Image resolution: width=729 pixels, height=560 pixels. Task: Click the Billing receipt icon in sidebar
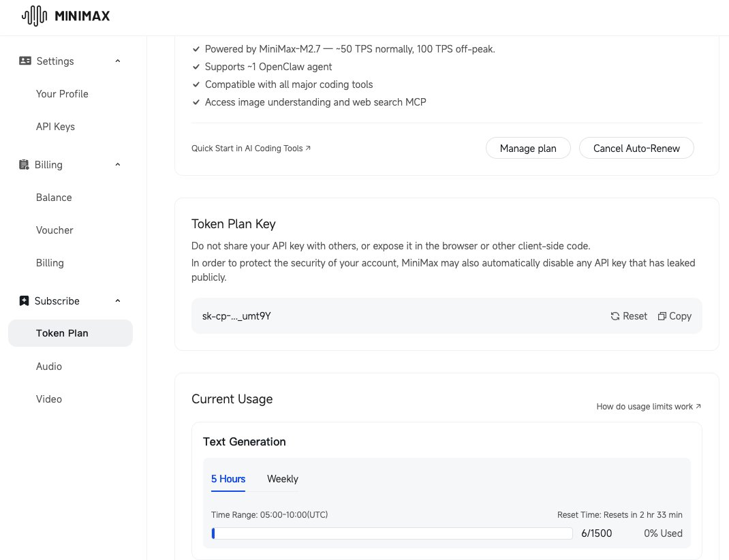coord(24,164)
